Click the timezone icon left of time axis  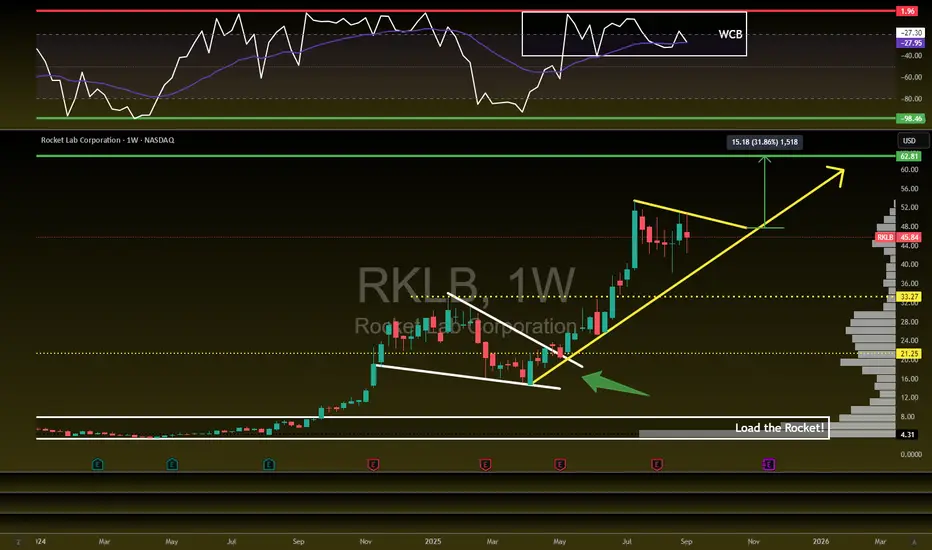tap(18, 542)
